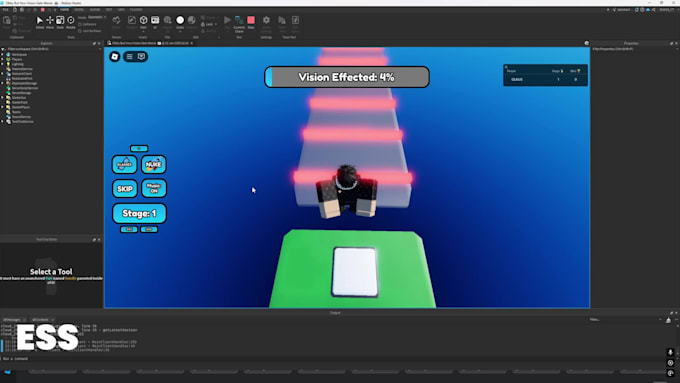Insert a Part from the ribbon

(144, 23)
